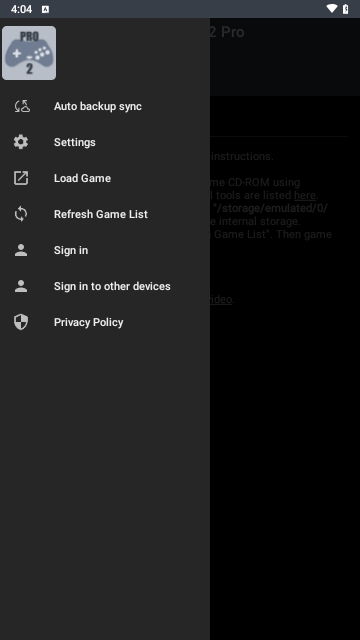Select the Load Game label
The height and width of the screenshot is (640, 360).
click(82, 178)
